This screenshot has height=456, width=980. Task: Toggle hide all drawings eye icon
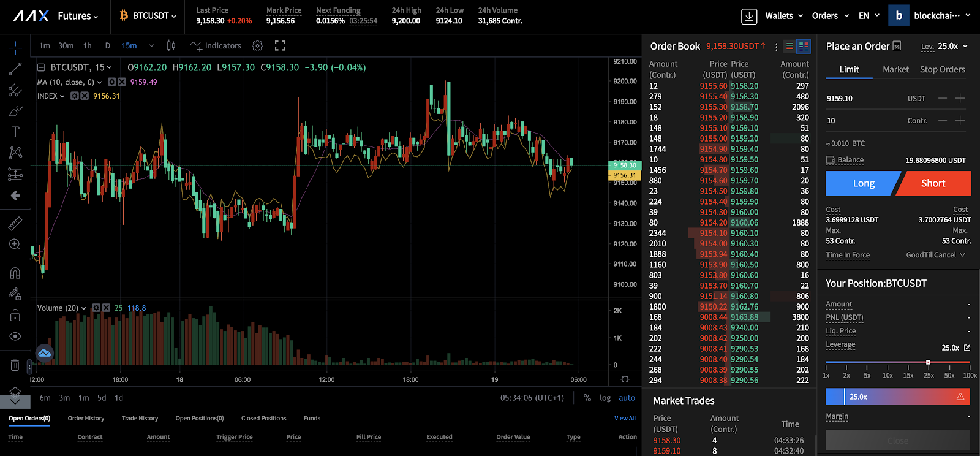pos(15,336)
